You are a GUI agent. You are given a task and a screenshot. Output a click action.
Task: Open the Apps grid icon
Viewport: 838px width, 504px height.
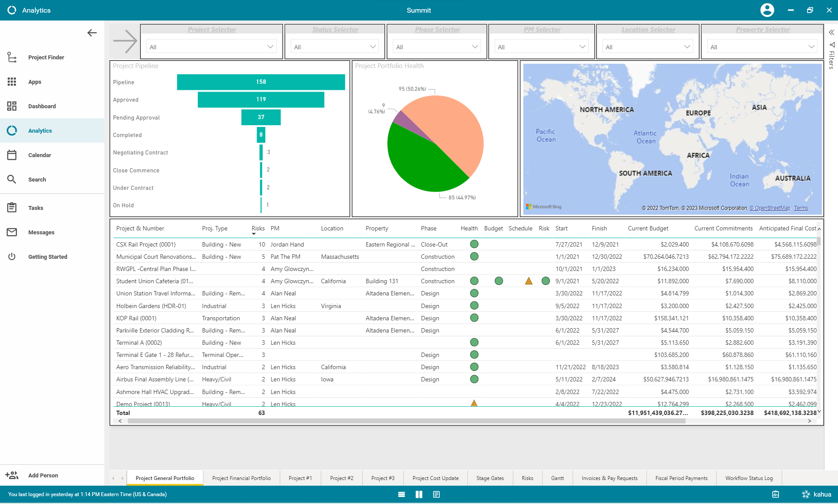coord(12,82)
